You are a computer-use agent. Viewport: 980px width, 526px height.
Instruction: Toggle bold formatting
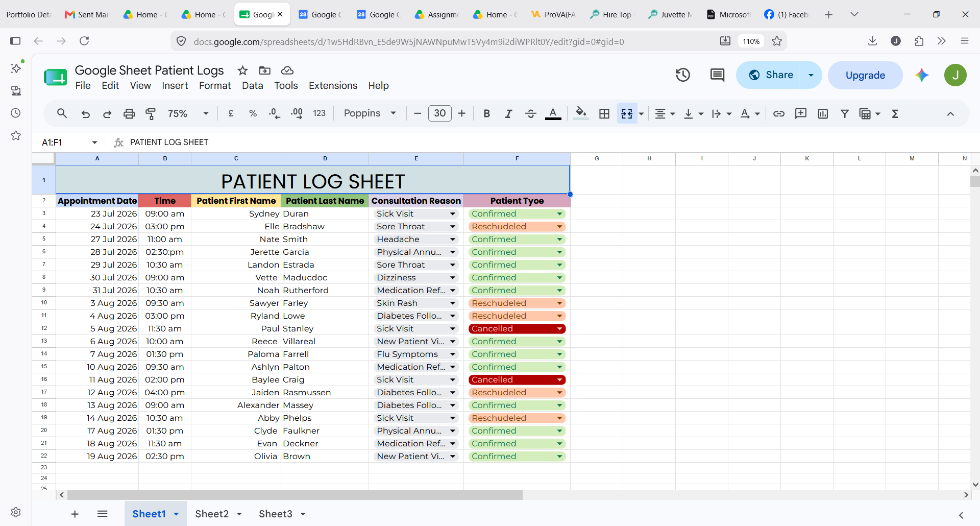486,113
